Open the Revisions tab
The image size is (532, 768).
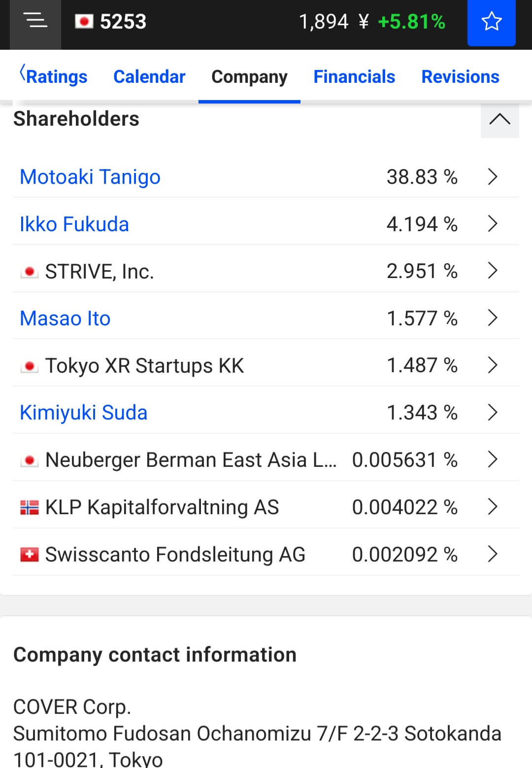460,76
